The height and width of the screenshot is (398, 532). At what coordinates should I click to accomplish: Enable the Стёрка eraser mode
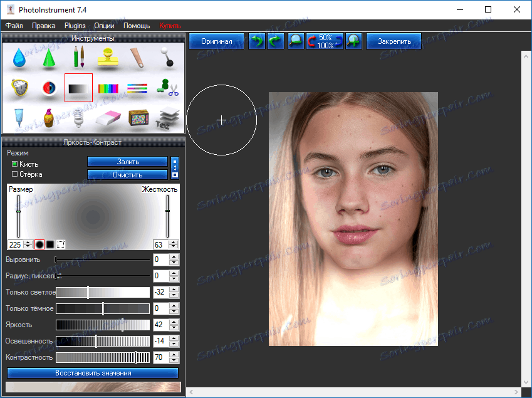(15, 174)
